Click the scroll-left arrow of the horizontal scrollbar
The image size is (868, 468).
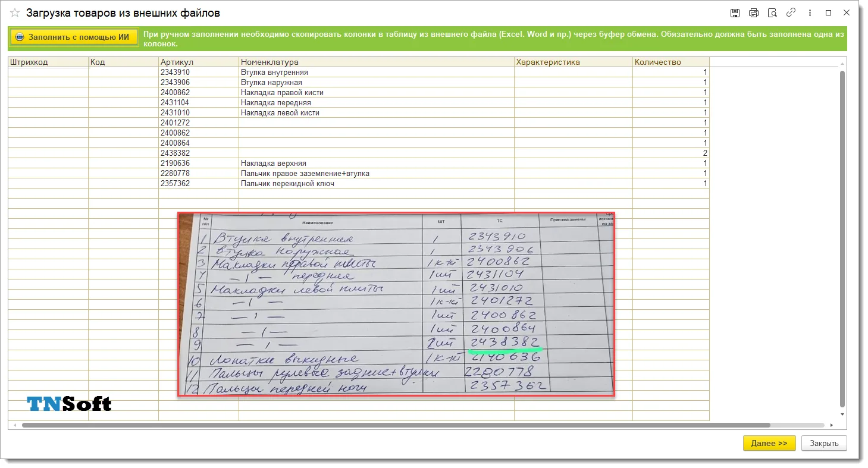pos(14,425)
